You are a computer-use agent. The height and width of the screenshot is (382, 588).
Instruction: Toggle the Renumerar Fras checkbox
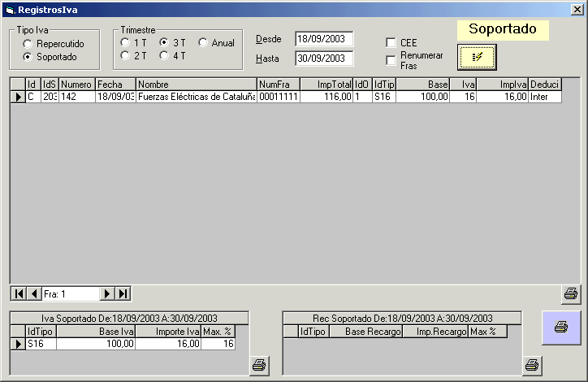pos(391,60)
